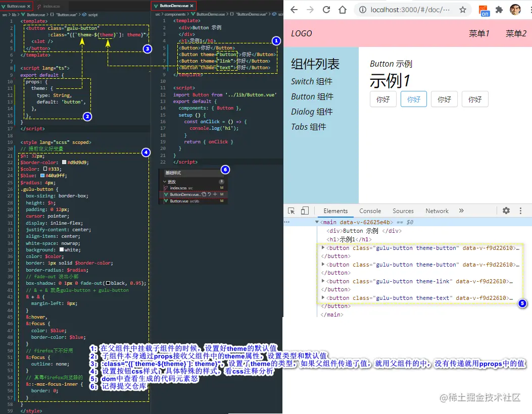Select the <h1>示例1</h1> DOM line
The height and width of the screenshot is (414, 532).
click(349, 239)
